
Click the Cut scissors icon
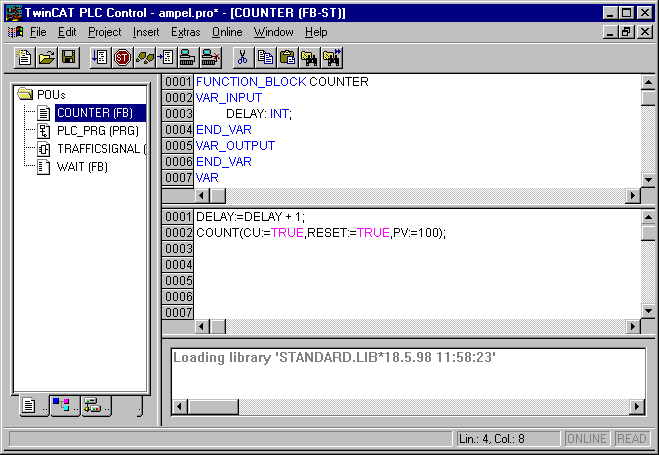242,57
